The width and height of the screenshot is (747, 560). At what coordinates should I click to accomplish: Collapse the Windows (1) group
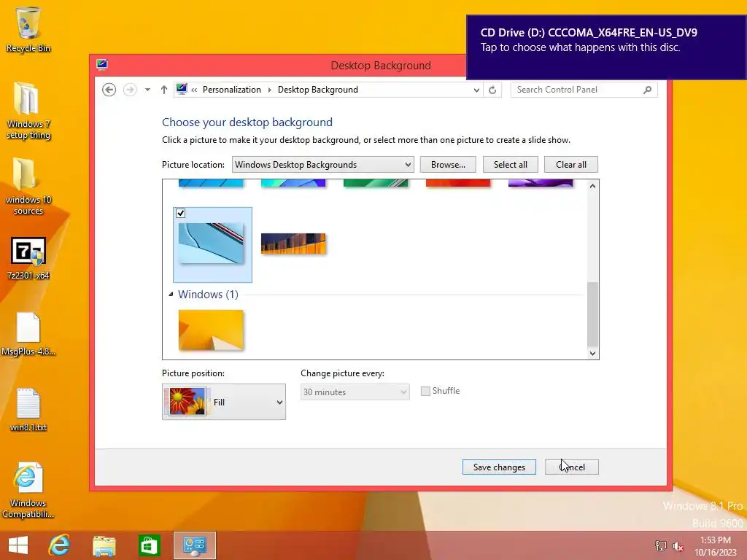pyautogui.click(x=171, y=295)
